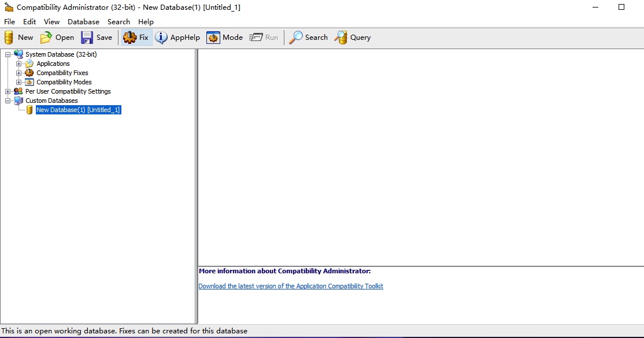
Task: Select the Compatibility Modes tree label
Action: [x=64, y=82]
